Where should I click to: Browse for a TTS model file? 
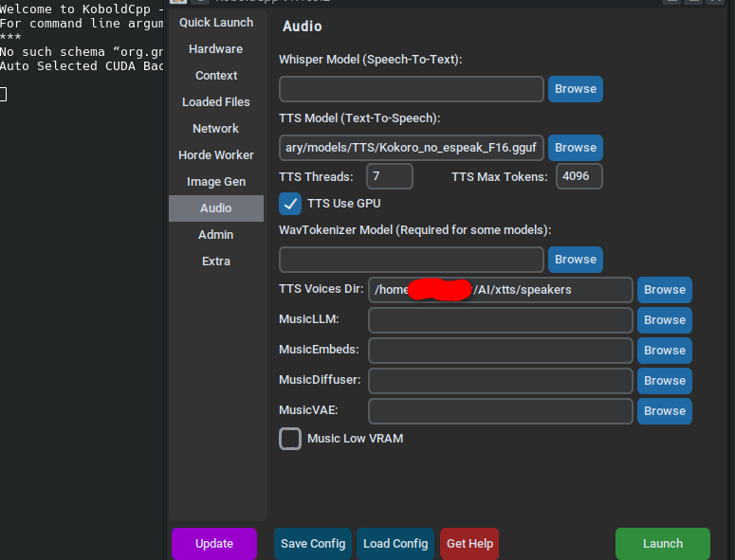tap(575, 148)
